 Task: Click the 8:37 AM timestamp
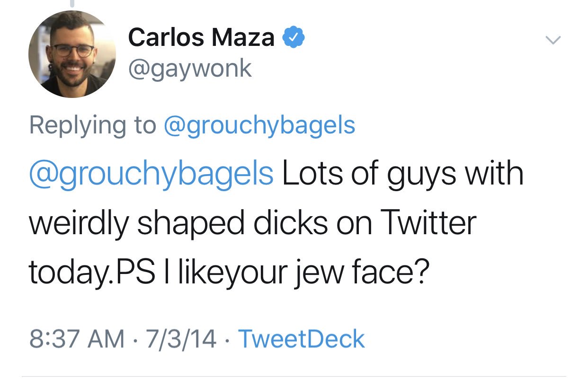tap(77, 339)
